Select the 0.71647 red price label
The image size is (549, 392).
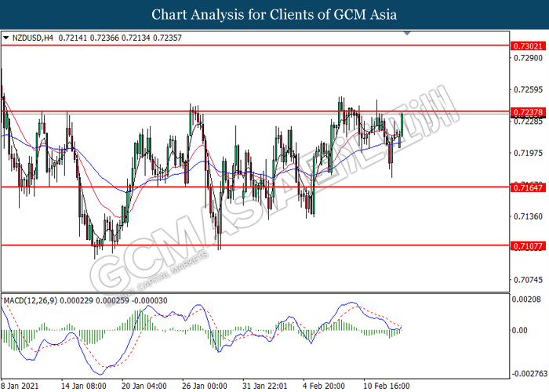526,187
